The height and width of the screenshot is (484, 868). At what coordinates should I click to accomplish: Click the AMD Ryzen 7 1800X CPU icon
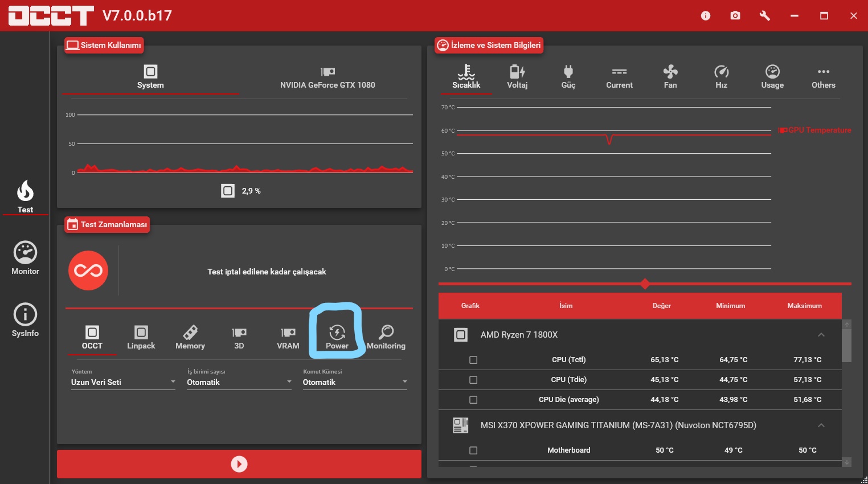(x=461, y=335)
